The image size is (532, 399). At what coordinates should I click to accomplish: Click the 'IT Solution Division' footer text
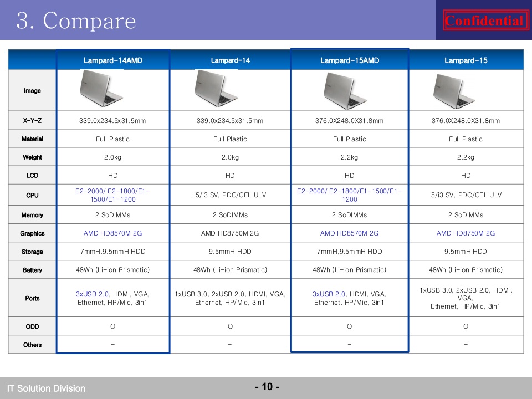[x=46, y=388]
